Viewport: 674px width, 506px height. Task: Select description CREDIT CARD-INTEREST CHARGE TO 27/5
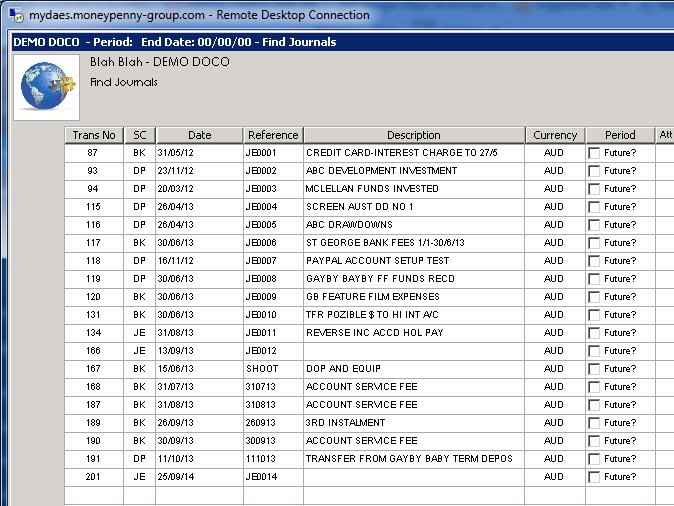[x=401, y=153]
